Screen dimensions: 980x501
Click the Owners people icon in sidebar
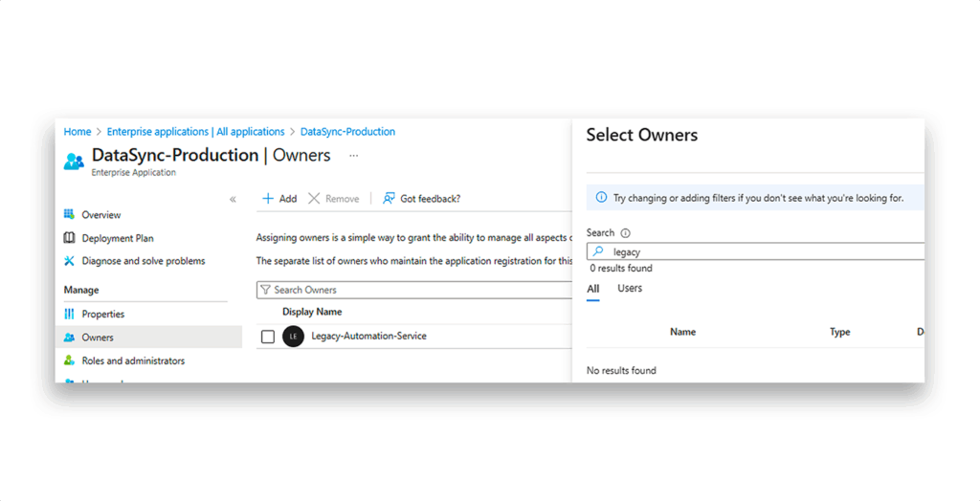[x=69, y=338]
